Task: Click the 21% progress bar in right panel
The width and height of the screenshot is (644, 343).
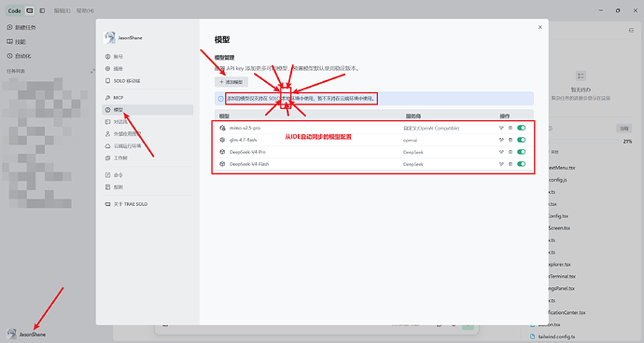Action: [x=583, y=141]
